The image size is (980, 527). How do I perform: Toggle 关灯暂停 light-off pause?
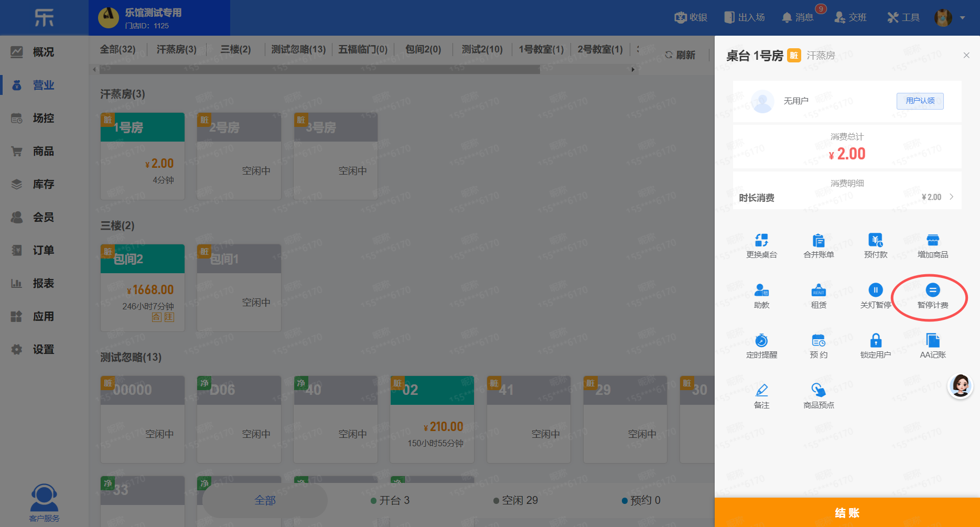click(x=876, y=290)
